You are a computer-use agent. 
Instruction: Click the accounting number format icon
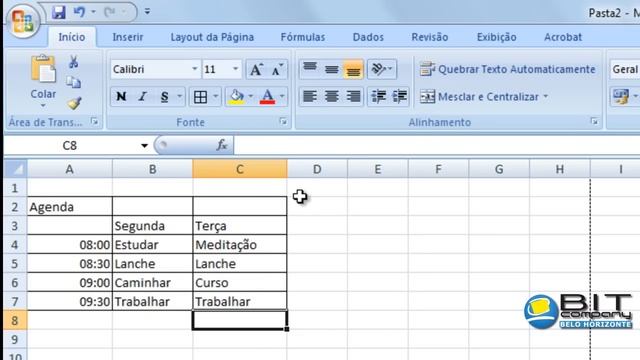pyautogui.click(x=620, y=97)
